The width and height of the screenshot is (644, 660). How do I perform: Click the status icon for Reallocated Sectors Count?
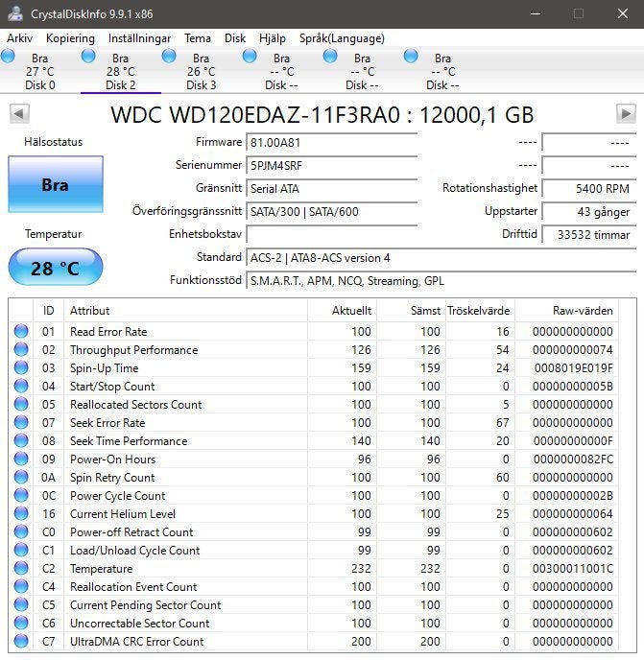pos(21,404)
